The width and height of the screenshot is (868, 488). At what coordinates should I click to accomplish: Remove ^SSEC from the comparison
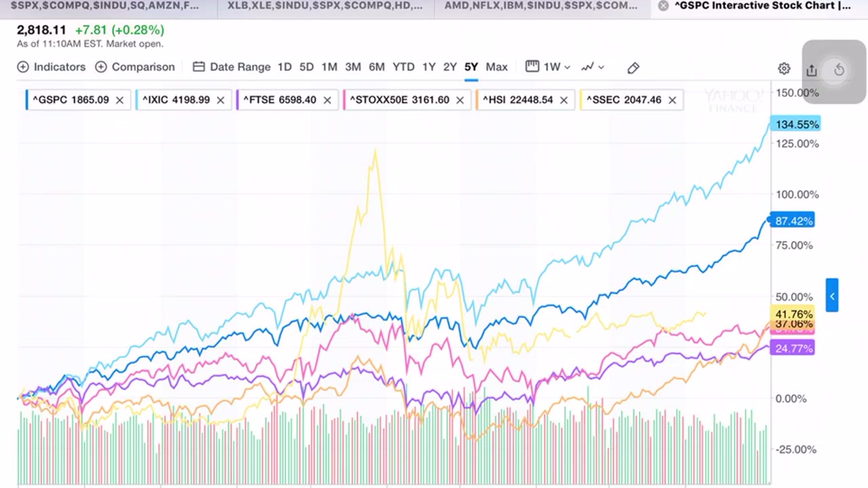click(x=672, y=100)
